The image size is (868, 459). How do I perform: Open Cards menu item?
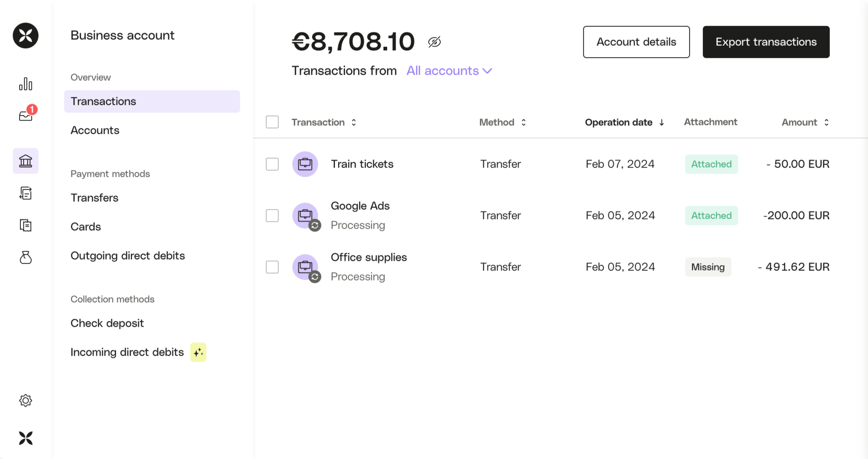click(86, 227)
